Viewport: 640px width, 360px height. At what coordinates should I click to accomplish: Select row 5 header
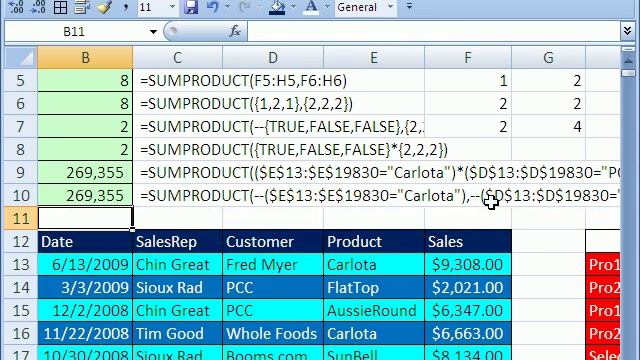(20, 81)
